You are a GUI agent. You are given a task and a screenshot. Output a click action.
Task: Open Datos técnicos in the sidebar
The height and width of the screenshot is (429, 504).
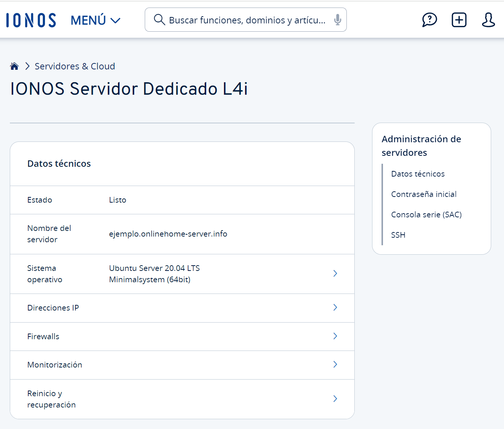point(418,174)
